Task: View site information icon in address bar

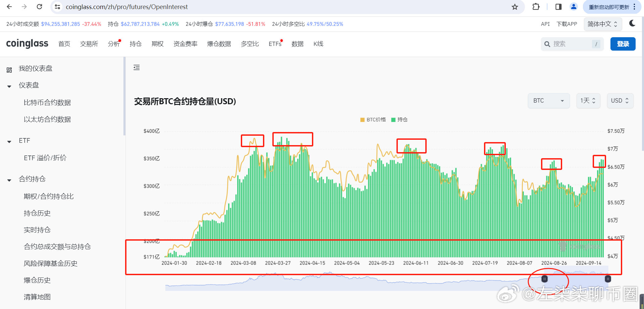Action: pyautogui.click(x=57, y=7)
